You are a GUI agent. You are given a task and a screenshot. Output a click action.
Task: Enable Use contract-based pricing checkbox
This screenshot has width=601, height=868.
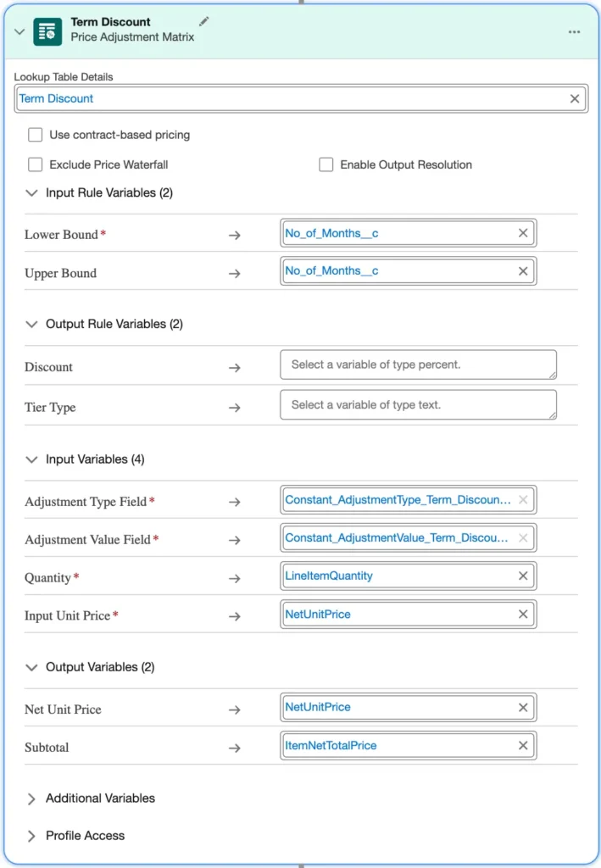pos(36,135)
